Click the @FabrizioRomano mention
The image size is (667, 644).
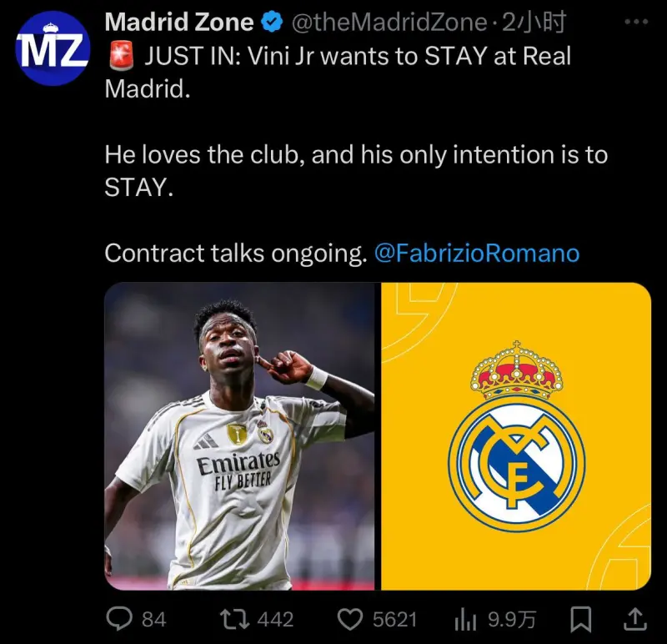pos(477,253)
